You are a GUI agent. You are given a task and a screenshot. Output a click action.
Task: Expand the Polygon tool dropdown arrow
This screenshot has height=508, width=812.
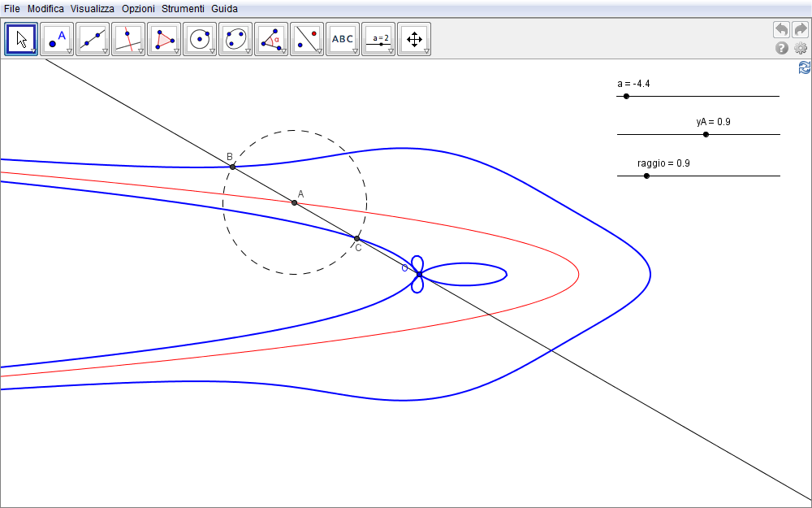(176, 51)
